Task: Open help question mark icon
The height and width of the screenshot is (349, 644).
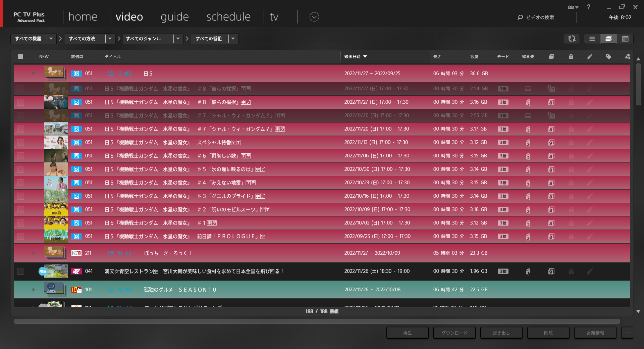Action: 589,7
